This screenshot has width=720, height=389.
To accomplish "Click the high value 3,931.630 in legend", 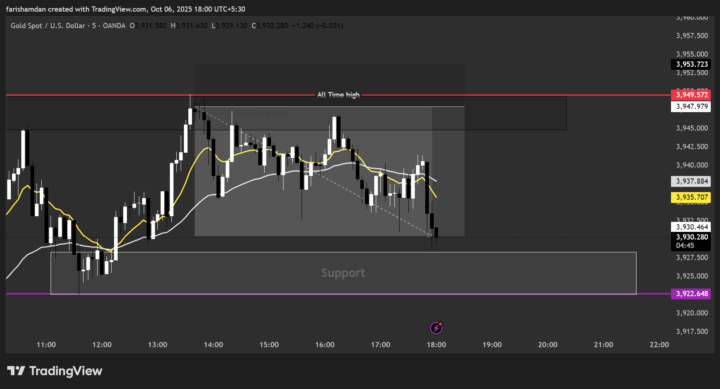I will 191,26.
